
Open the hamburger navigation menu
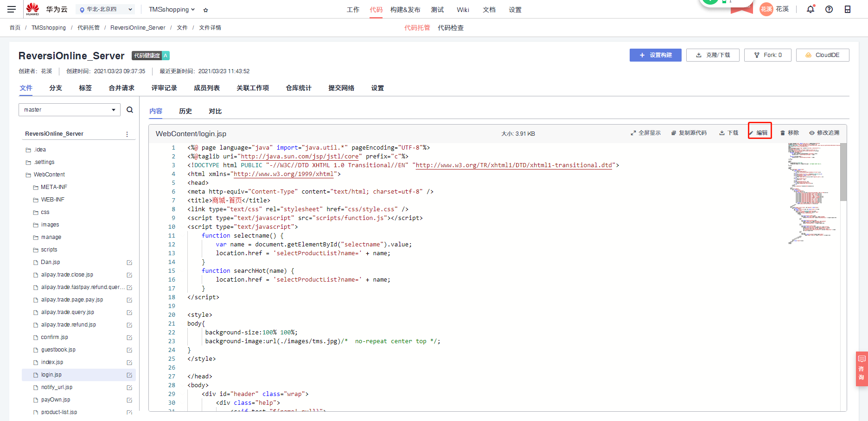(x=12, y=9)
